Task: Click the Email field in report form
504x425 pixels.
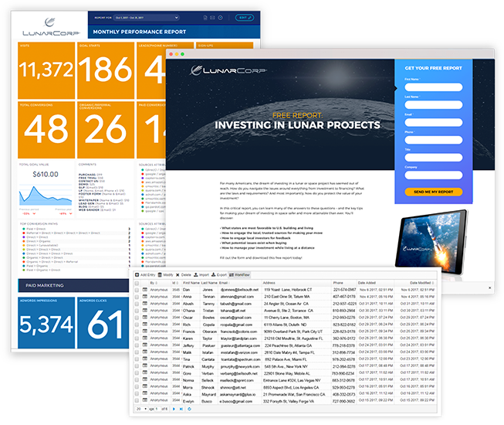Action: pos(433,123)
